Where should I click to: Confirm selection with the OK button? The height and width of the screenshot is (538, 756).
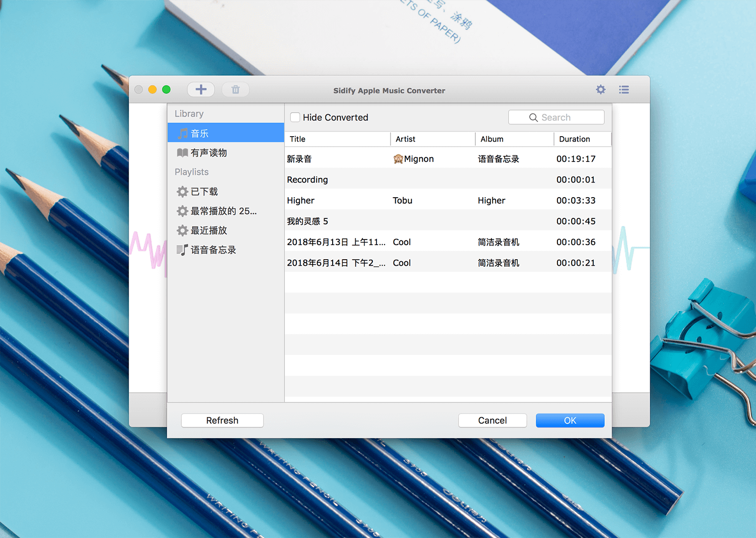570,421
